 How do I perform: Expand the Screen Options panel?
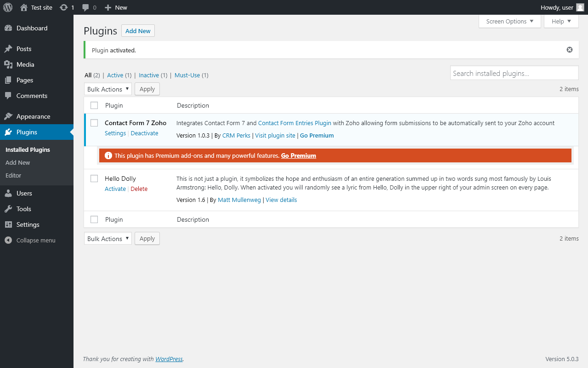point(510,21)
